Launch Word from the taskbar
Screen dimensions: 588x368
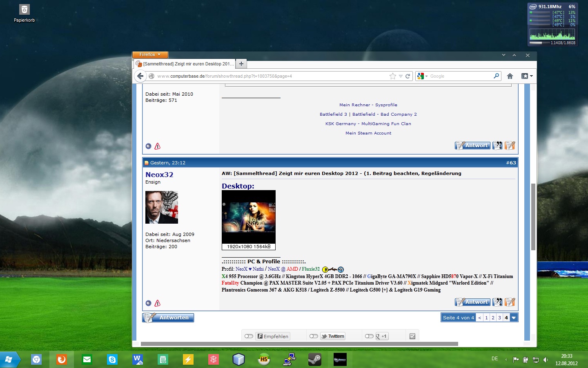point(137,359)
